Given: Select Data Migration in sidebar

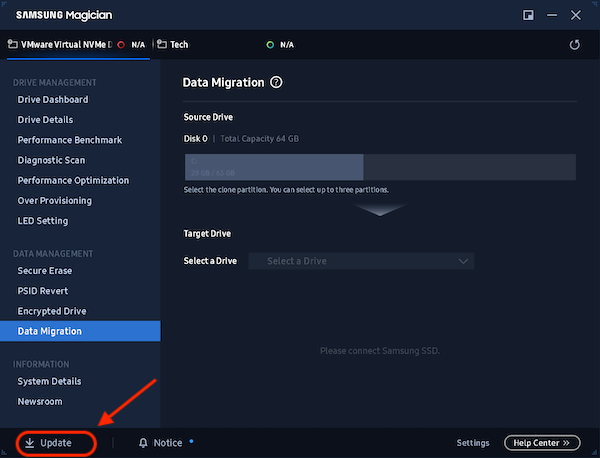Looking at the screenshot, I should 80,331.
